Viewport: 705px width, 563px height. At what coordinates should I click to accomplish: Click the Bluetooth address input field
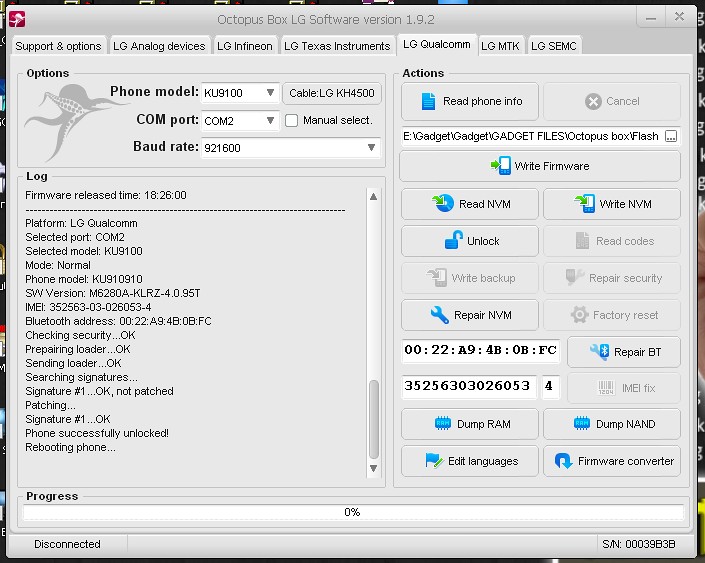[480, 350]
